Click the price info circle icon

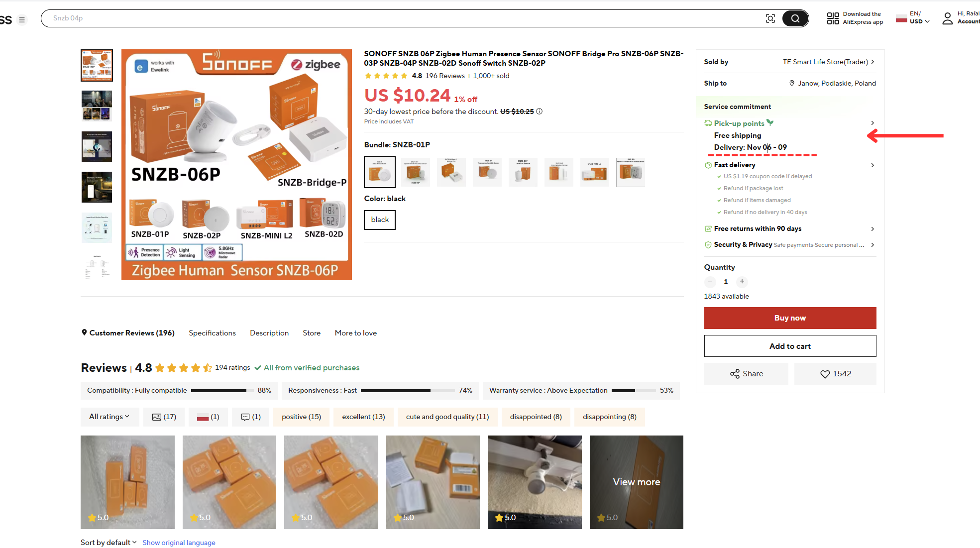pos(539,111)
